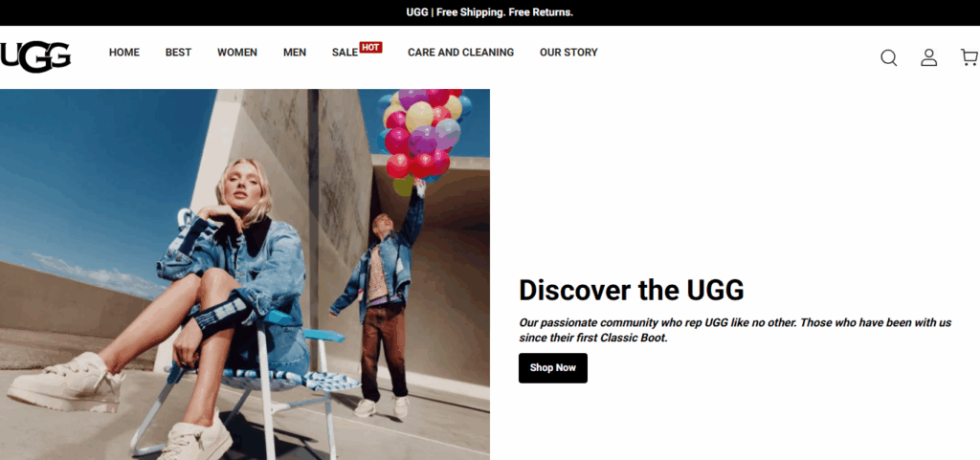Open the OUR STORY page

568,53
